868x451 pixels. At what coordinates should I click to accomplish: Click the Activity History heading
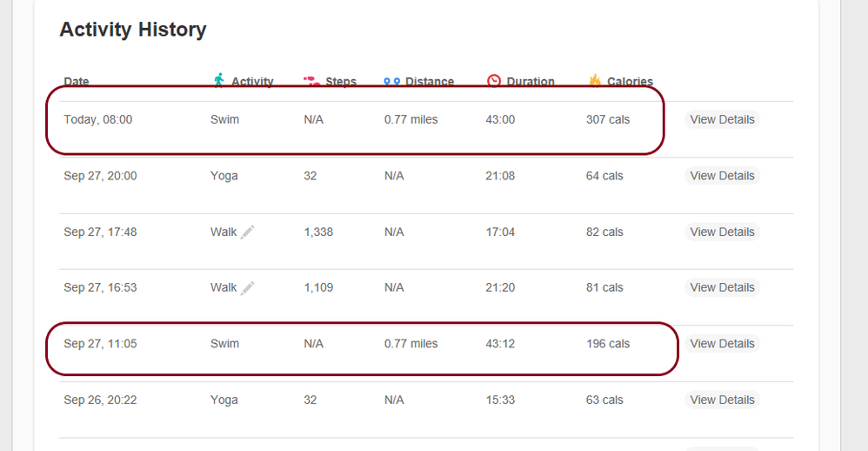click(133, 30)
